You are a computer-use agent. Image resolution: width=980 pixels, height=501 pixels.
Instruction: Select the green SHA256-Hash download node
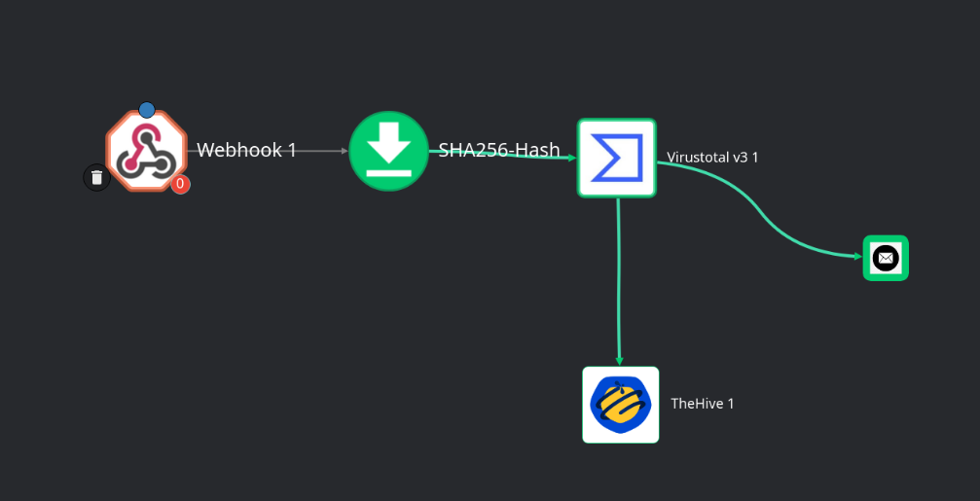(x=389, y=151)
